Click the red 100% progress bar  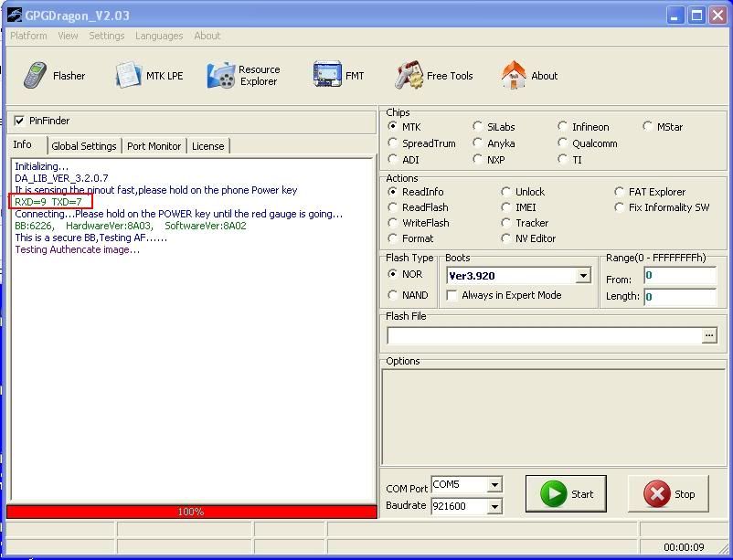(x=191, y=512)
